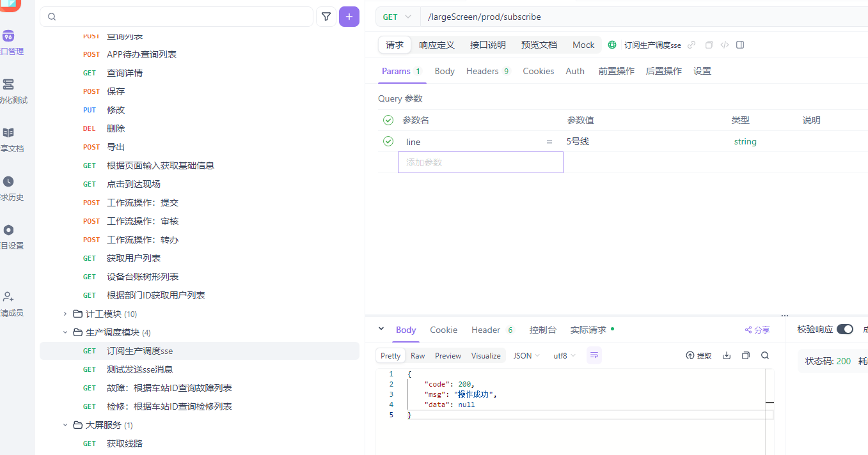Click the search magnifier in the sidebar search box

click(52, 17)
